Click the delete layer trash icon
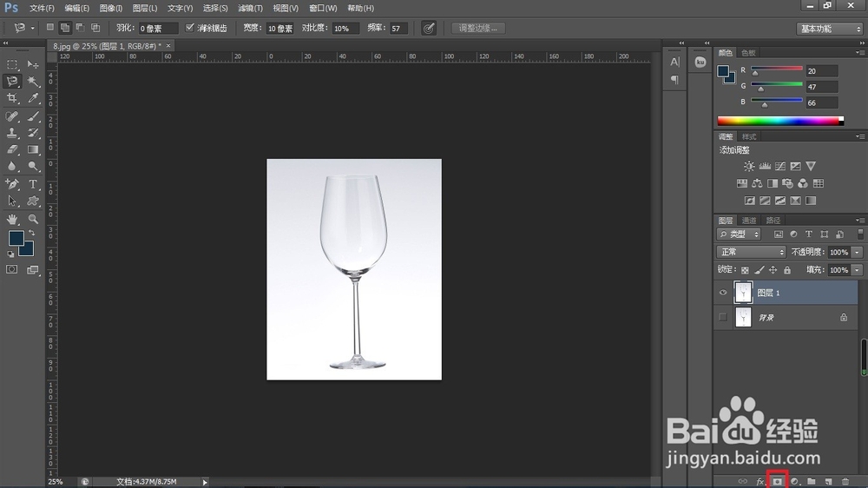Screen dimensions: 868x488 (x=845, y=481)
